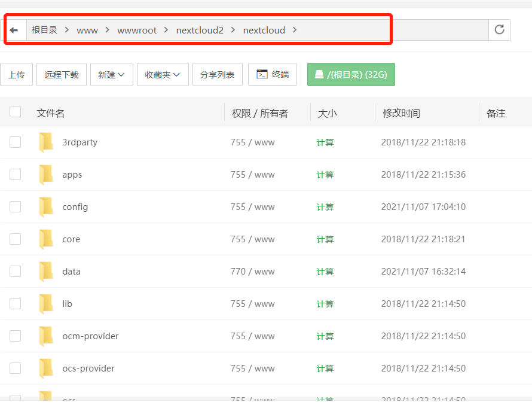Select wwwroot in the breadcrumb path
Viewport: 532px width, 405px height.
(137, 29)
